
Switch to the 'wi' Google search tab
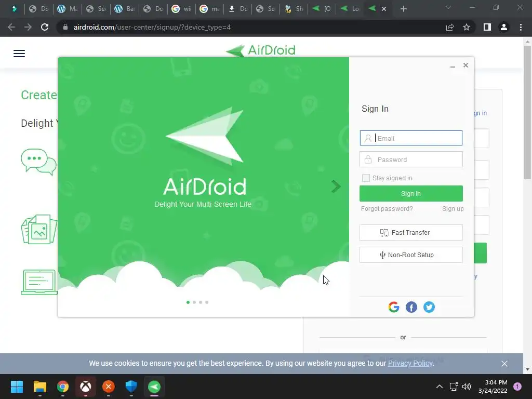click(181, 9)
